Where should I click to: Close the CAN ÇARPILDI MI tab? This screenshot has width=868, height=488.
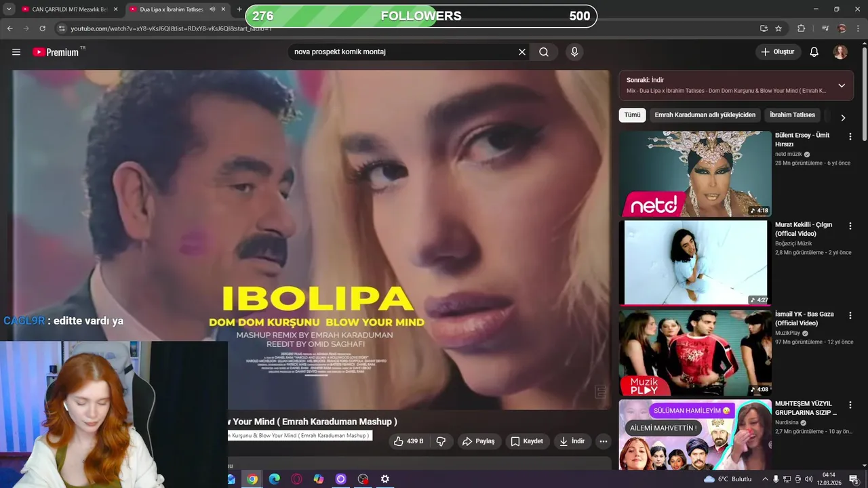[x=115, y=9]
